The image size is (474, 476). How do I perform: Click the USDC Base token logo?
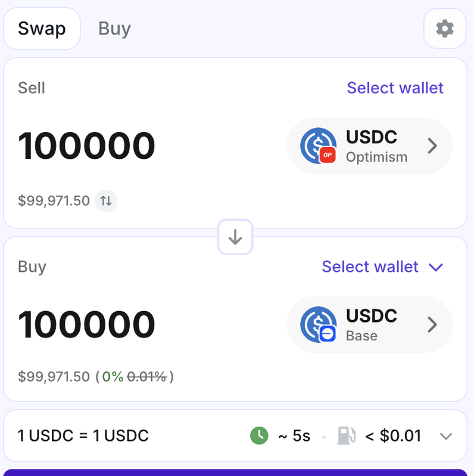pyautogui.click(x=318, y=324)
